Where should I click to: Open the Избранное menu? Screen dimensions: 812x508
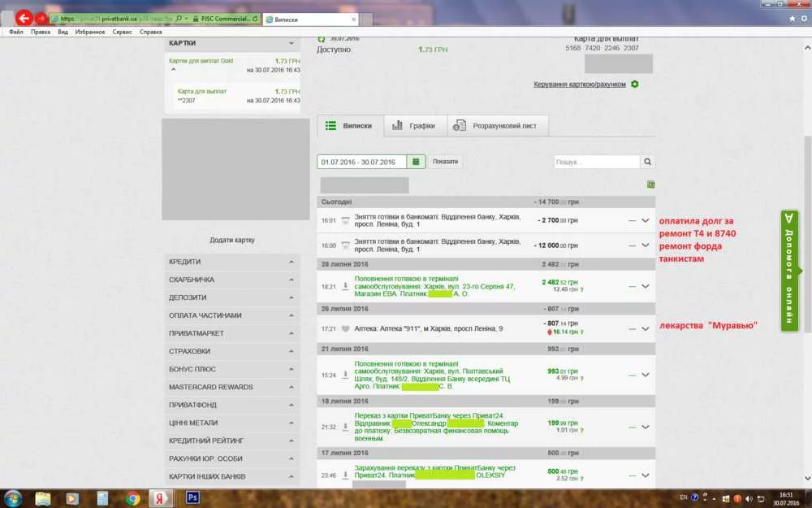click(x=90, y=32)
